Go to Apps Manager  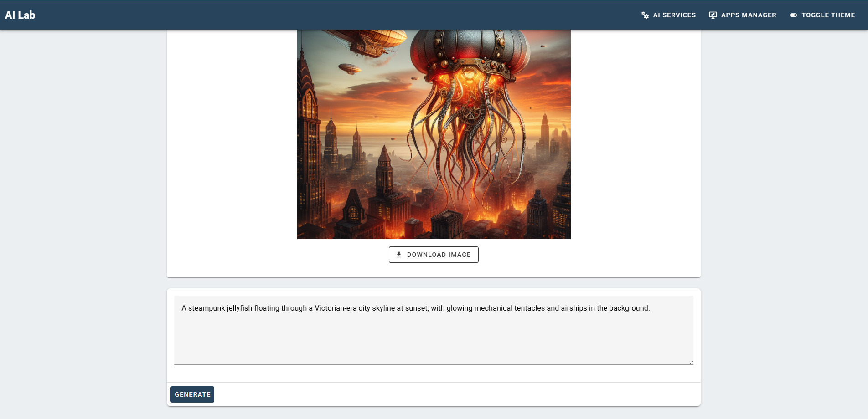click(748, 15)
